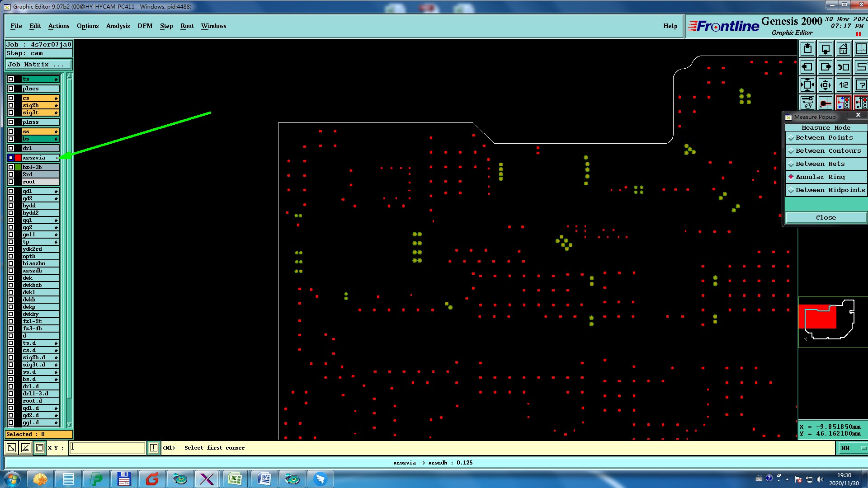Toggle the rout layer checkbox

pos(11,182)
